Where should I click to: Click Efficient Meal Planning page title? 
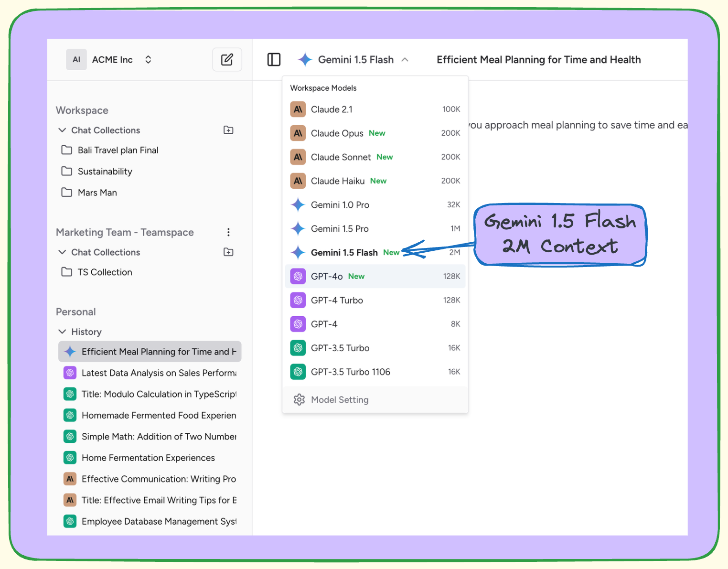click(538, 60)
